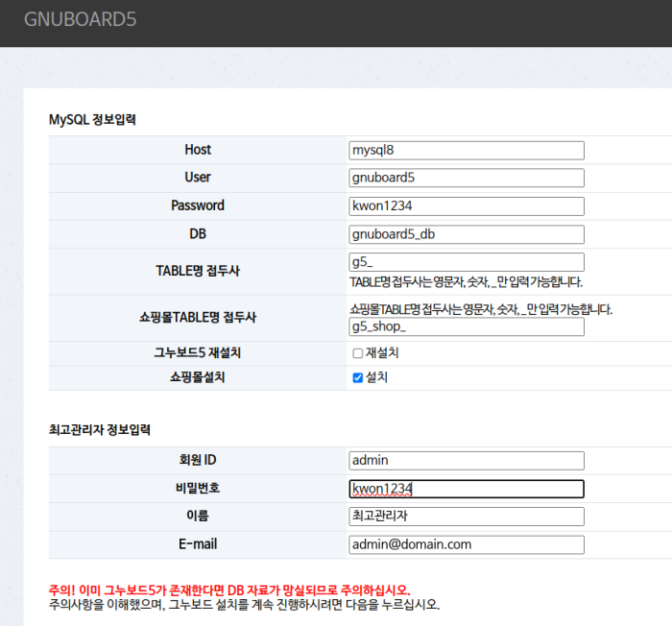Viewport: 672px width, 626px height.
Task: Uncheck the 쇼핑몰설치 설치 checkbox
Action: 358,378
